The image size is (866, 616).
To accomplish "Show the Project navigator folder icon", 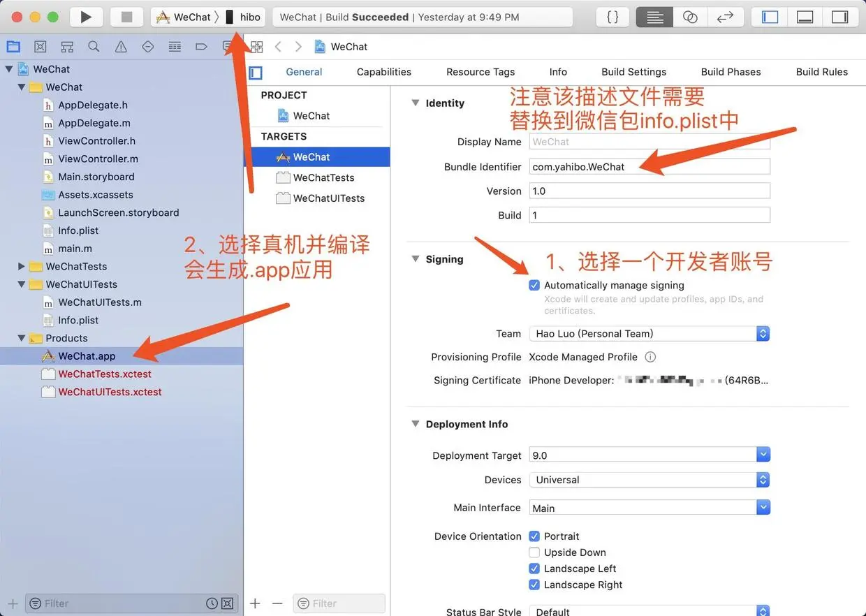I will click(13, 47).
